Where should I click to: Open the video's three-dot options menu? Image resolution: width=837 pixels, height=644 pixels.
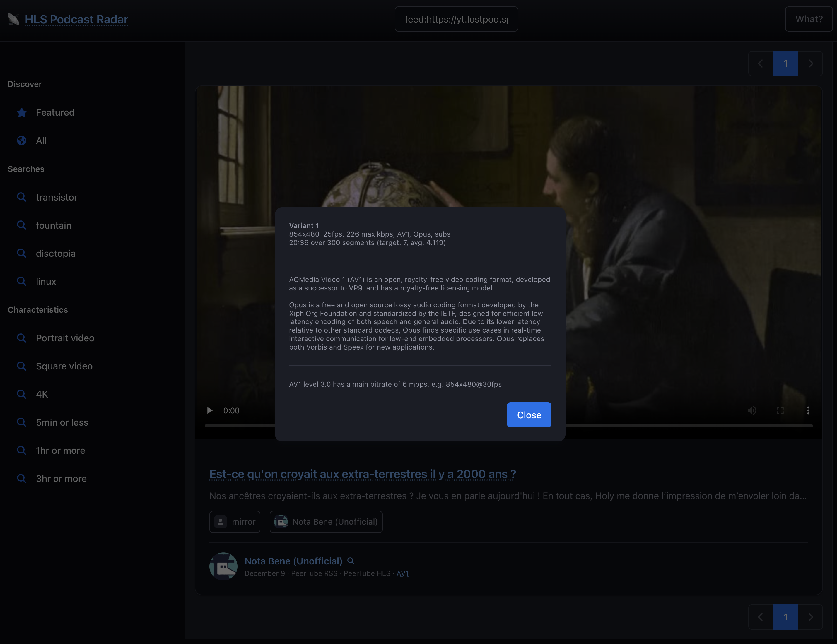pos(808,411)
